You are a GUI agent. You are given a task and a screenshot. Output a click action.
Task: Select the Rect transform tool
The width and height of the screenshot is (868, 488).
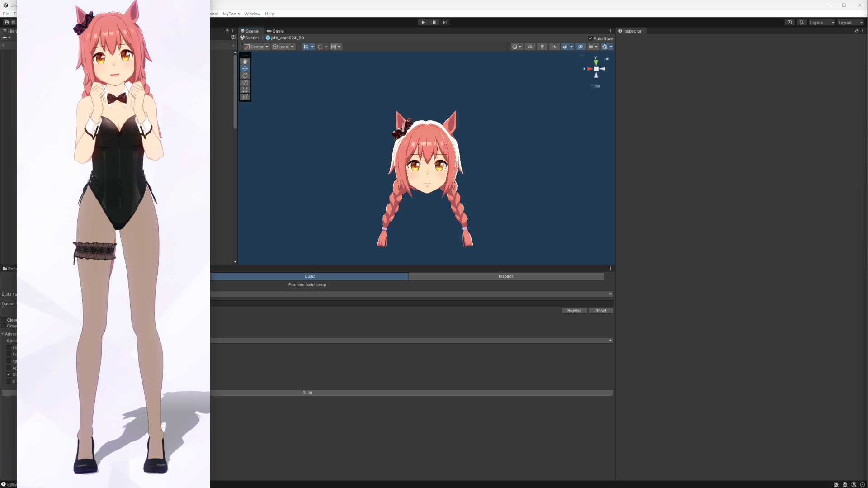pyautogui.click(x=245, y=90)
